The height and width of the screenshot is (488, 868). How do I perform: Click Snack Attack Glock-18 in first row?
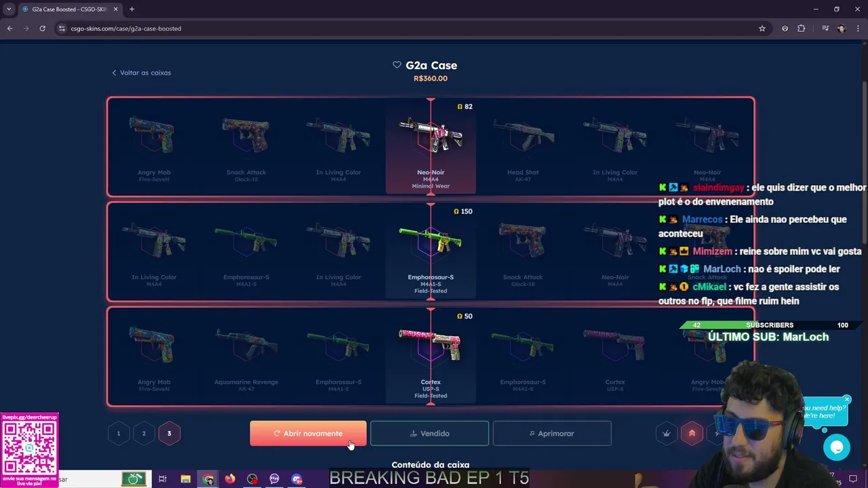click(x=246, y=146)
